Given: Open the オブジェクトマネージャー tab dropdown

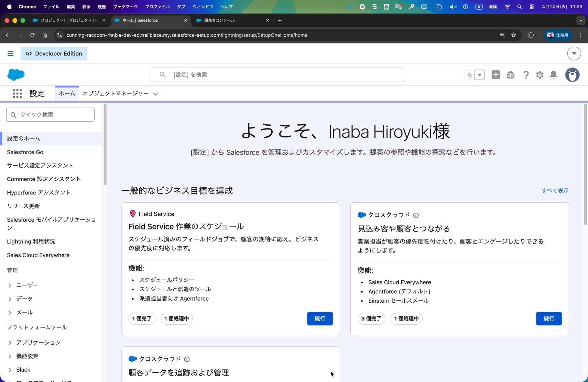Looking at the screenshot, I should coord(156,94).
